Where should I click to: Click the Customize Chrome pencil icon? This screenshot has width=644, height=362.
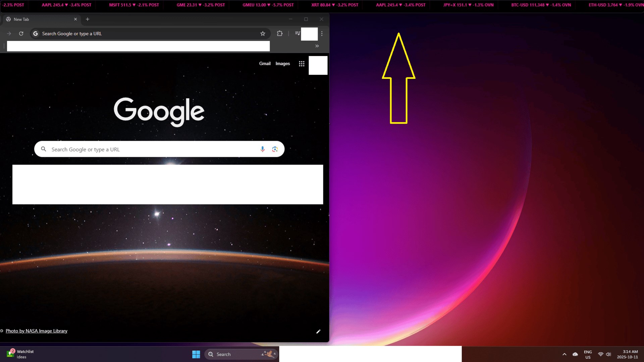click(318, 331)
